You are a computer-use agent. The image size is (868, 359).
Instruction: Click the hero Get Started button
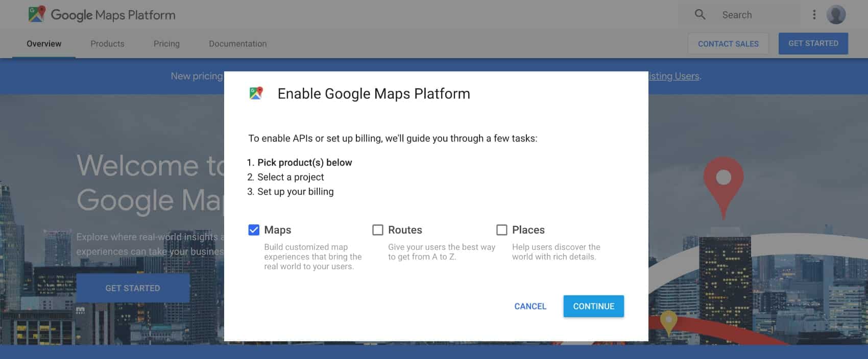click(x=133, y=288)
